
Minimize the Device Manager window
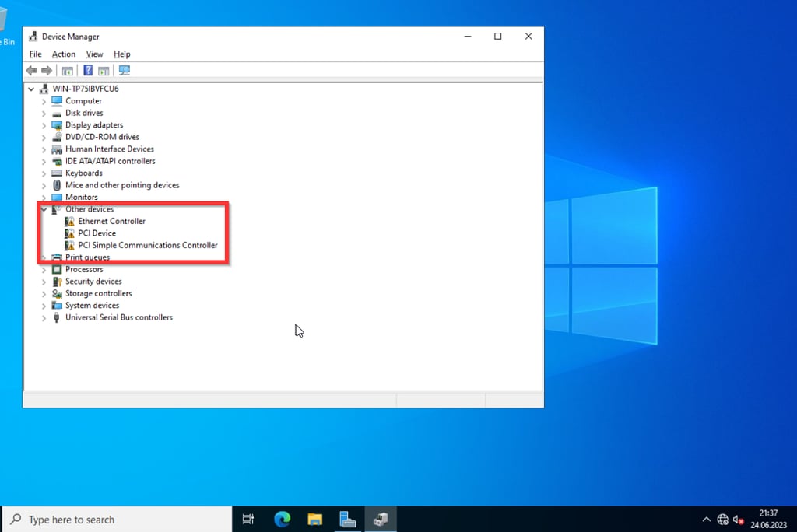(468, 36)
